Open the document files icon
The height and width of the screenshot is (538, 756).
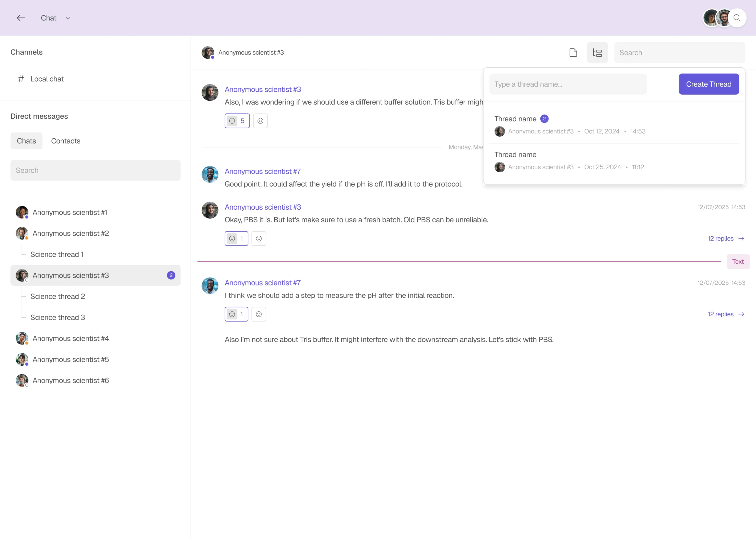tap(573, 53)
